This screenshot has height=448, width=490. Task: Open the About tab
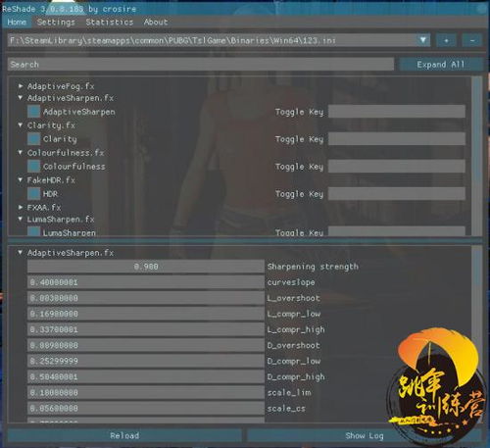[156, 23]
